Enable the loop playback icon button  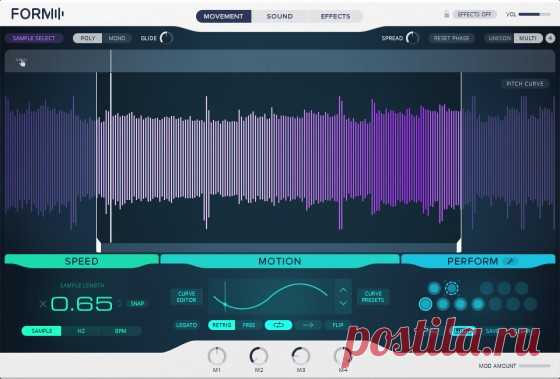pyautogui.click(x=279, y=325)
